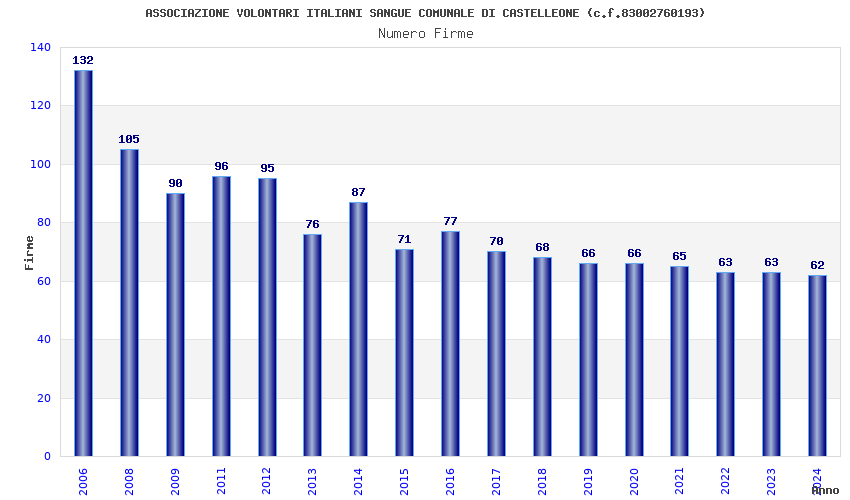Screen dimensions: 850x500
Task: Click the x-axis year label 2009
Action: pyautogui.click(x=175, y=482)
